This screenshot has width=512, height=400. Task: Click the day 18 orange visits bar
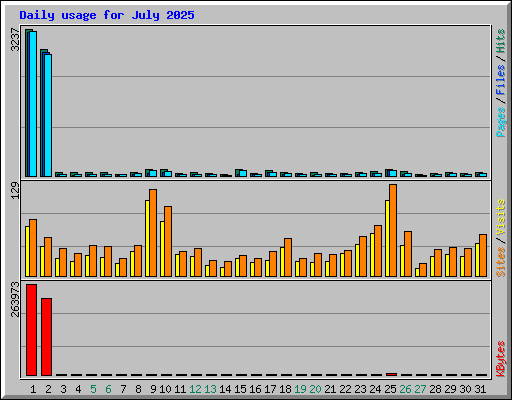coord(288,257)
